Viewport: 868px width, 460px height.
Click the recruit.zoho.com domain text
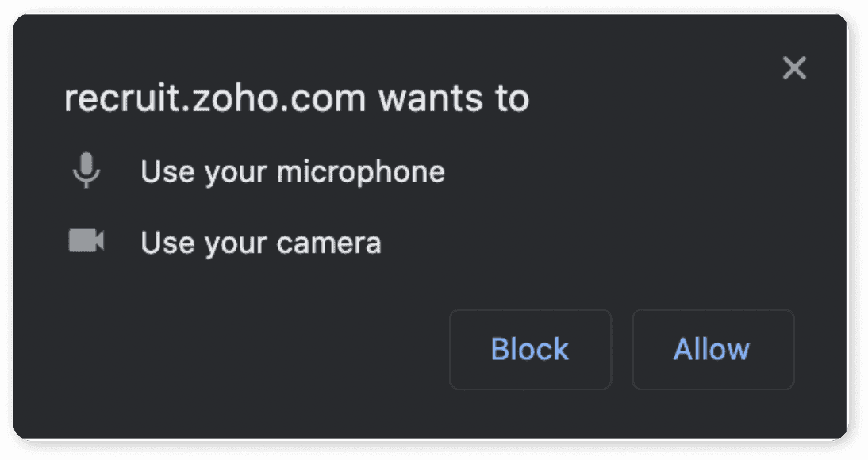(214, 100)
